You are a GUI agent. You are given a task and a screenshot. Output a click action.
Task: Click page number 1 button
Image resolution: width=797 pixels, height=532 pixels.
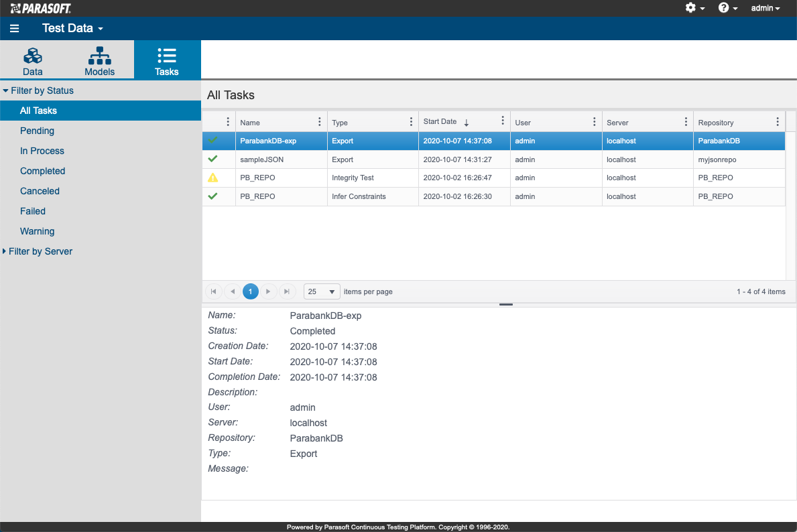click(x=251, y=291)
